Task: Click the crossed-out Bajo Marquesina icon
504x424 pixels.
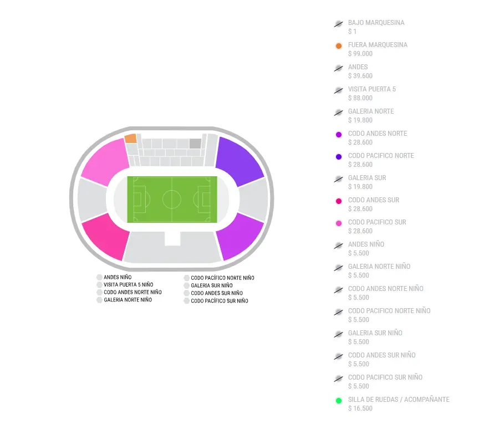Action: point(339,24)
